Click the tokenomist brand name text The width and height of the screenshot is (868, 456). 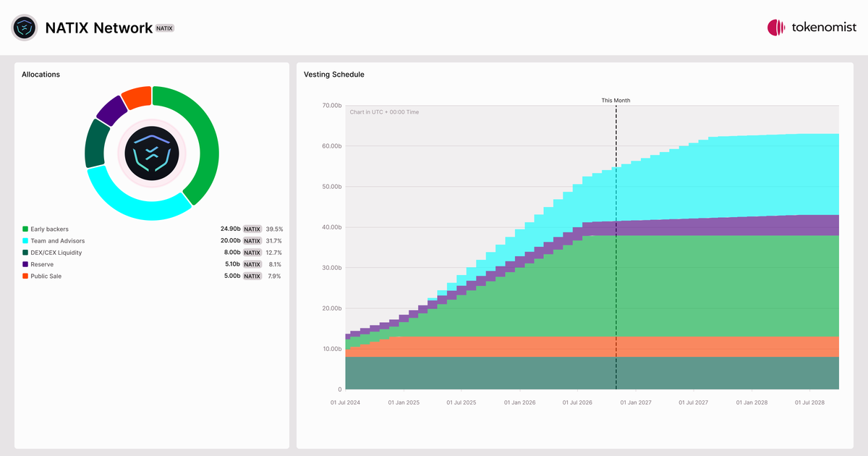pyautogui.click(x=824, y=28)
